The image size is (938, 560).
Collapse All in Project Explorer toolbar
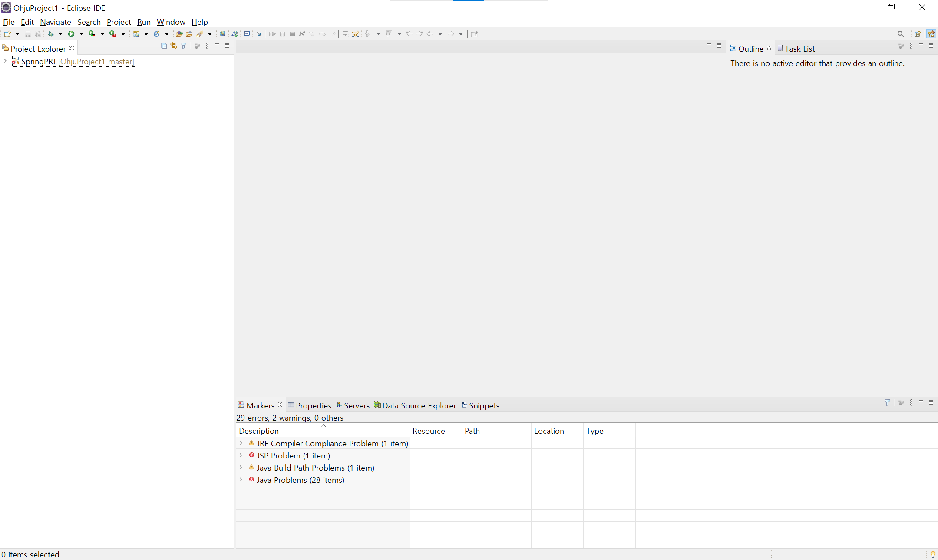pyautogui.click(x=164, y=46)
